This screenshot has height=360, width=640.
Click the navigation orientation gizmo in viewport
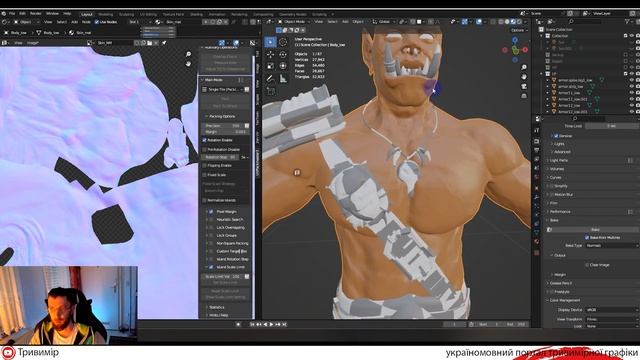click(x=515, y=50)
